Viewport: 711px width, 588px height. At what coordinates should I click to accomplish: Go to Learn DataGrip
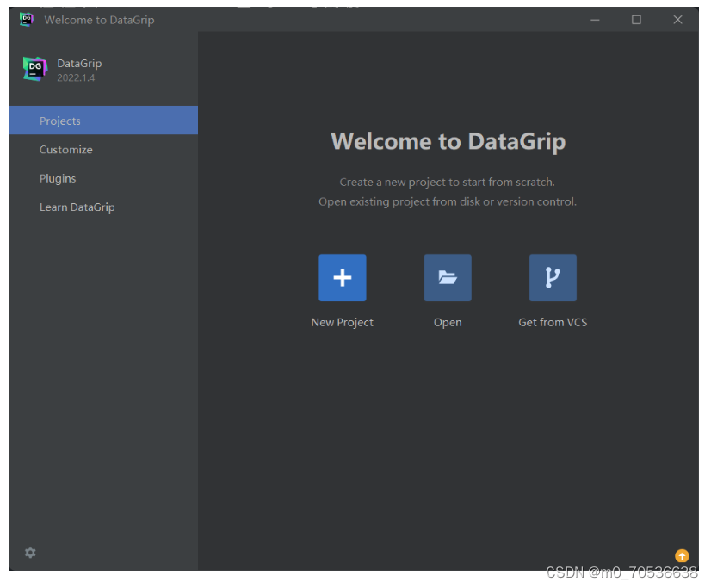click(x=103, y=207)
